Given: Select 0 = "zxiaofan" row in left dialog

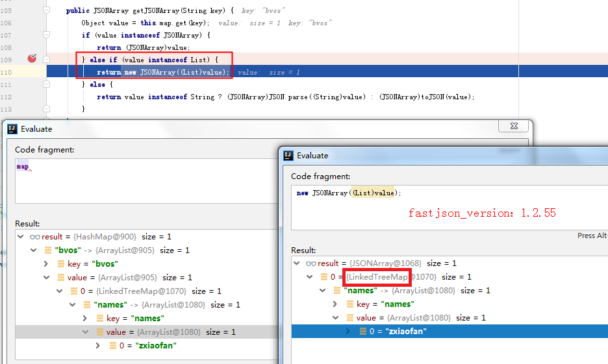Looking at the screenshot, I should pos(147,345).
